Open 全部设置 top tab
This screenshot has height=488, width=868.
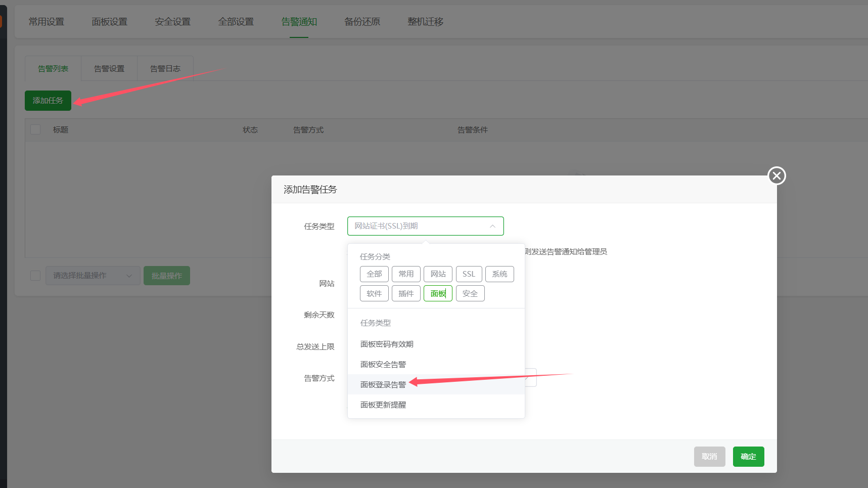pos(236,22)
